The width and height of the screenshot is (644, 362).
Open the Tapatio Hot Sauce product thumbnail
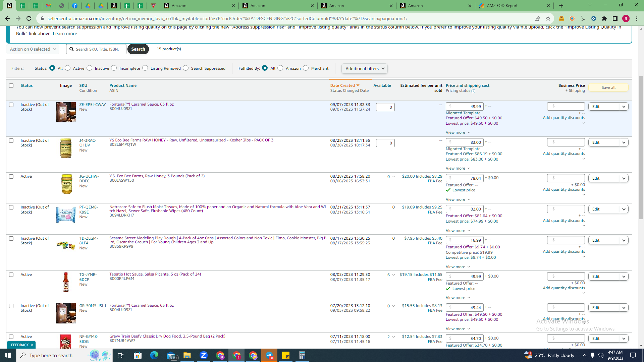point(66,282)
